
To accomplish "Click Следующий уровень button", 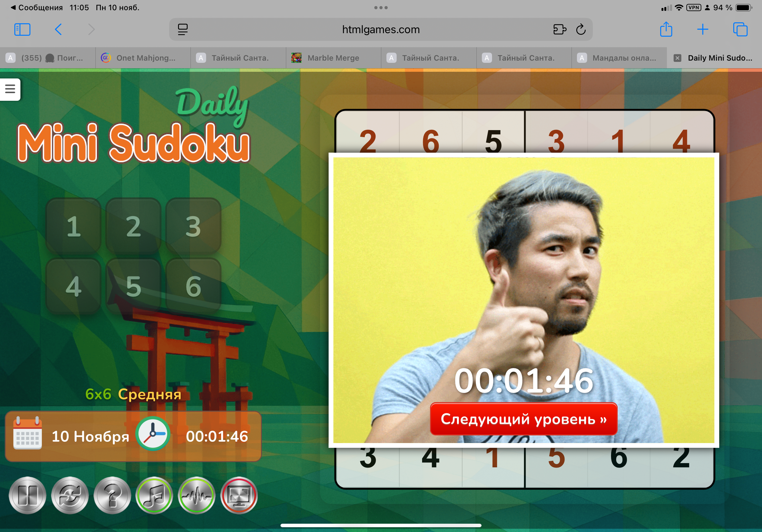I will pos(523,419).
